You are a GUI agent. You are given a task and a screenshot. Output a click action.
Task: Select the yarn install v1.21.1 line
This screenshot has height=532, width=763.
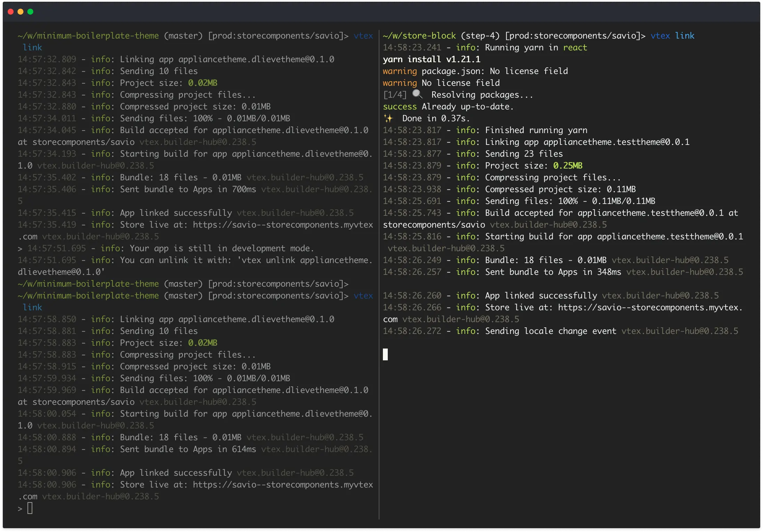(x=431, y=59)
